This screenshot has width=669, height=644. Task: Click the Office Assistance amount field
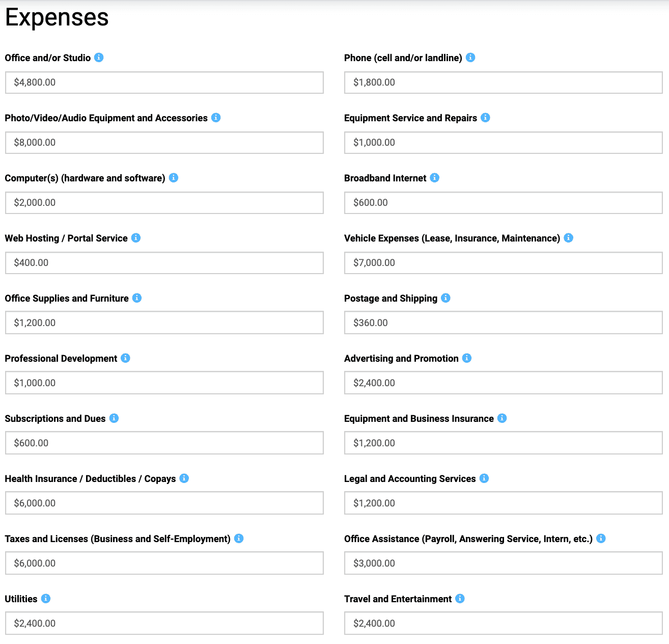(503, 563)
